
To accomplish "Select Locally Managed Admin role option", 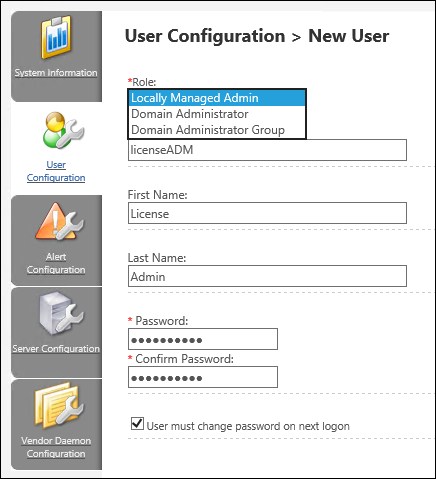I will [217, 98].
